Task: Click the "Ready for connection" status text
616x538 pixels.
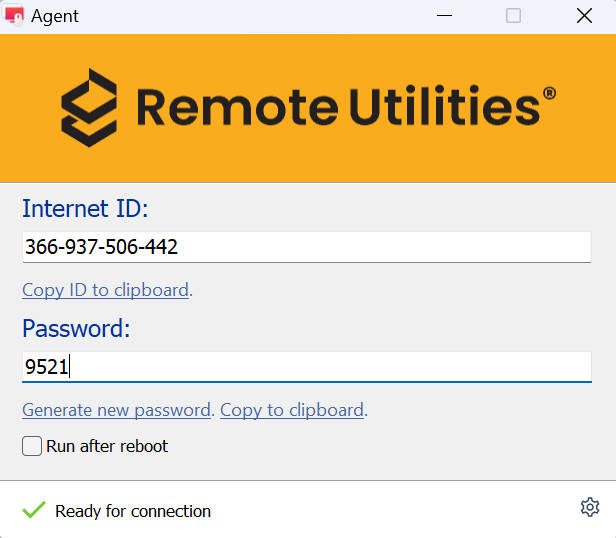Action: (x=133, y=511)
